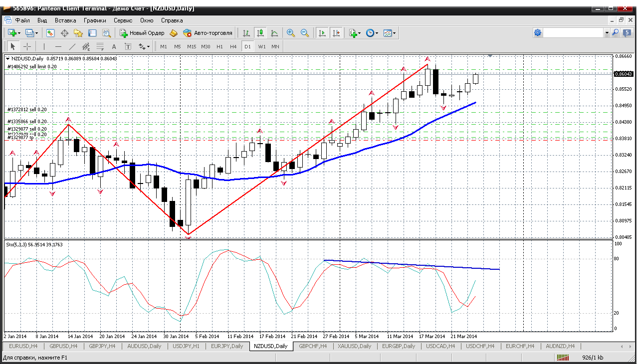Select the text label tool marked T
The height and width of the screenshot is (364, 637).
(x=128, y=46)
